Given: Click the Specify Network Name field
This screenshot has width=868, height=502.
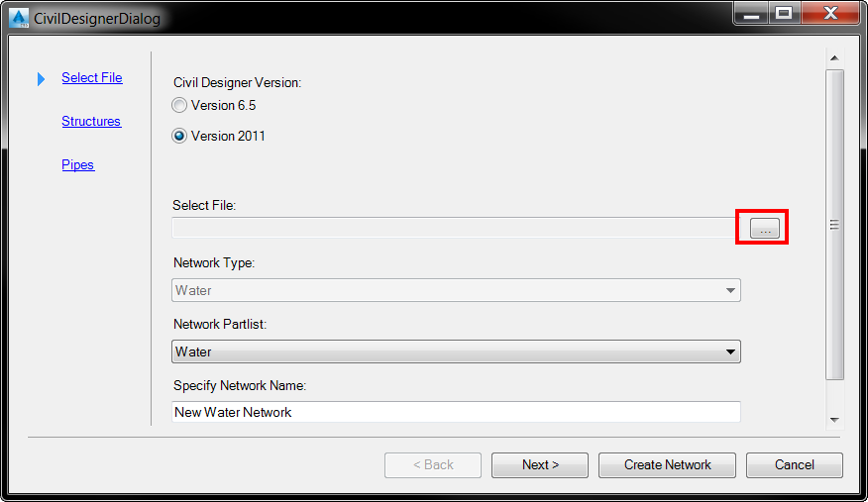Looking at the screenshot, I should coord(456,412).
